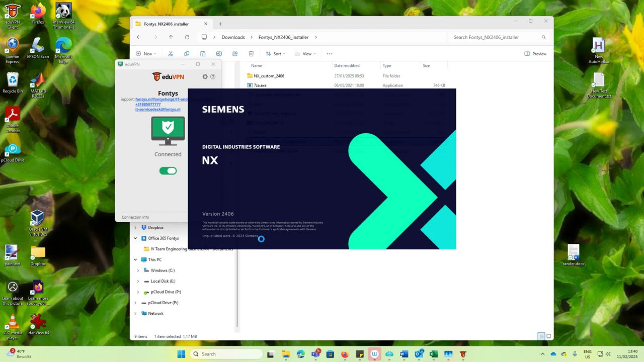Select paint.net desktop icon
644x362 pixels.
13,255
